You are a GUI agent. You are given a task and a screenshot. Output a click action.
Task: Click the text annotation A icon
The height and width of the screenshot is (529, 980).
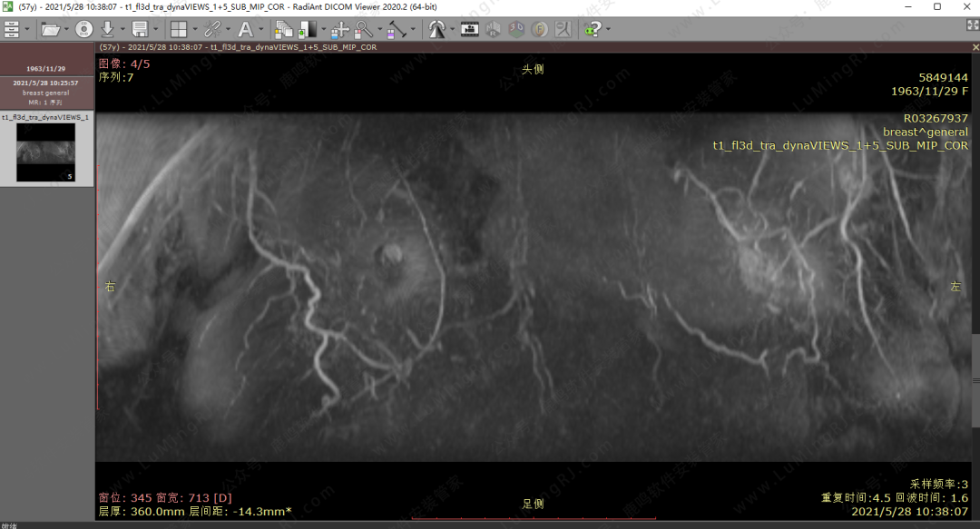tap(244, 29)
